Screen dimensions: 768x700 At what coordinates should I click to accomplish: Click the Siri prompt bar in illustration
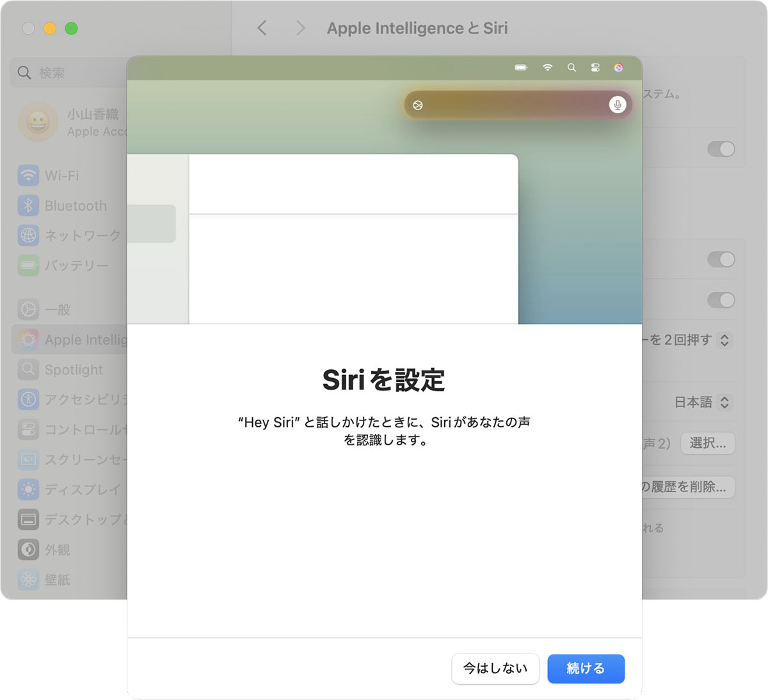[517, 105]
